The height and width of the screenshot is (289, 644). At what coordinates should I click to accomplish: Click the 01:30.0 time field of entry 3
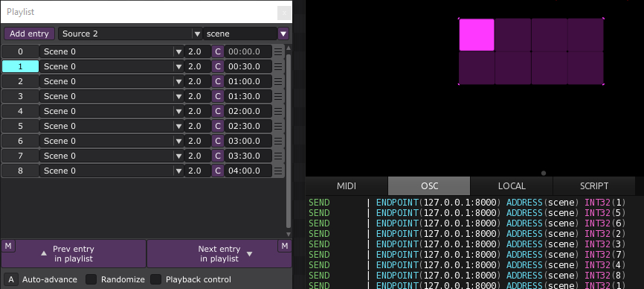click(248, 96)
